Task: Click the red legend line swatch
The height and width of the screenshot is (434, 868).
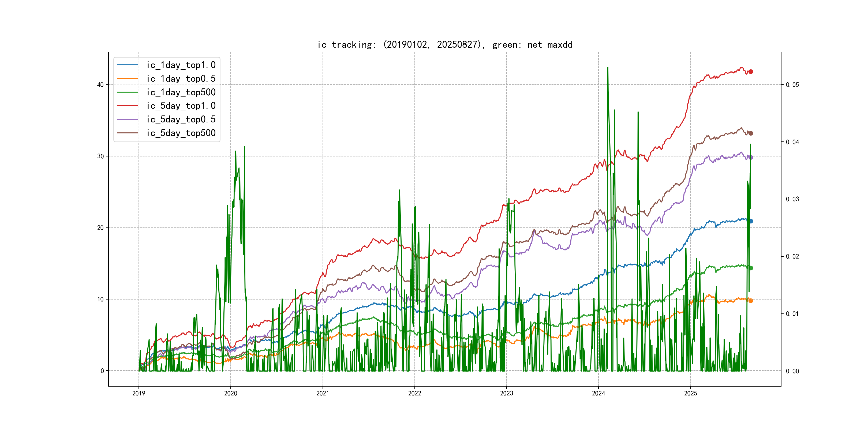Action: 128,106
